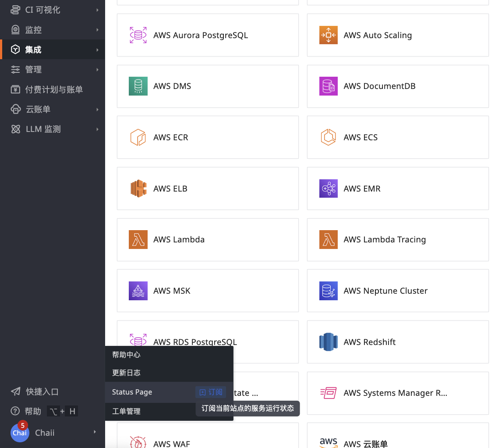Click the AWS WAF icon
The width and height of the screenshot is (495, 448).
(x=138, y=442)
